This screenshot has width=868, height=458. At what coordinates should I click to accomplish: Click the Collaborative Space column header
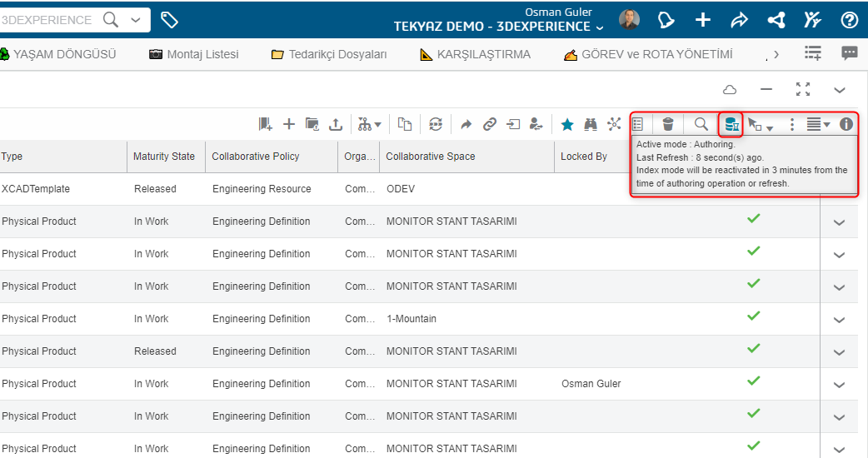431,157
